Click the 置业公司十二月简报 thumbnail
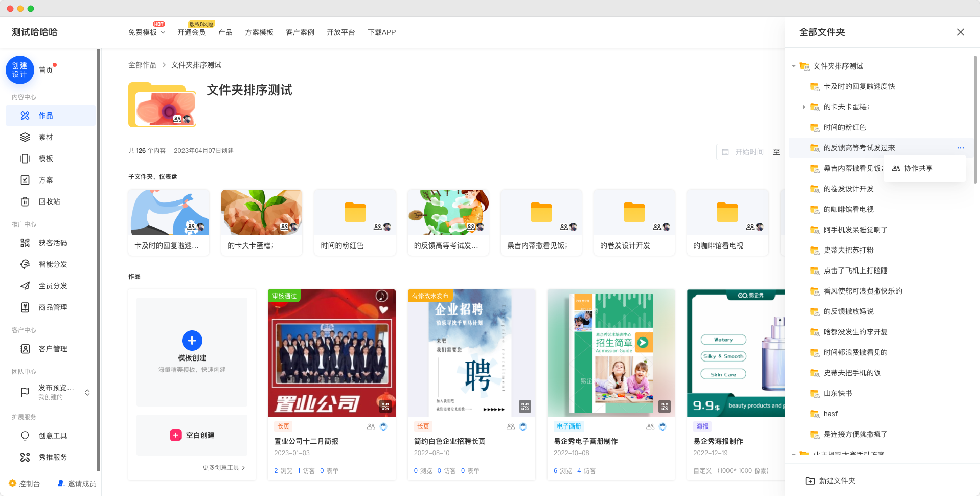Image resolution: width=980 pixels, height=496 pixels. pos(332,353)
